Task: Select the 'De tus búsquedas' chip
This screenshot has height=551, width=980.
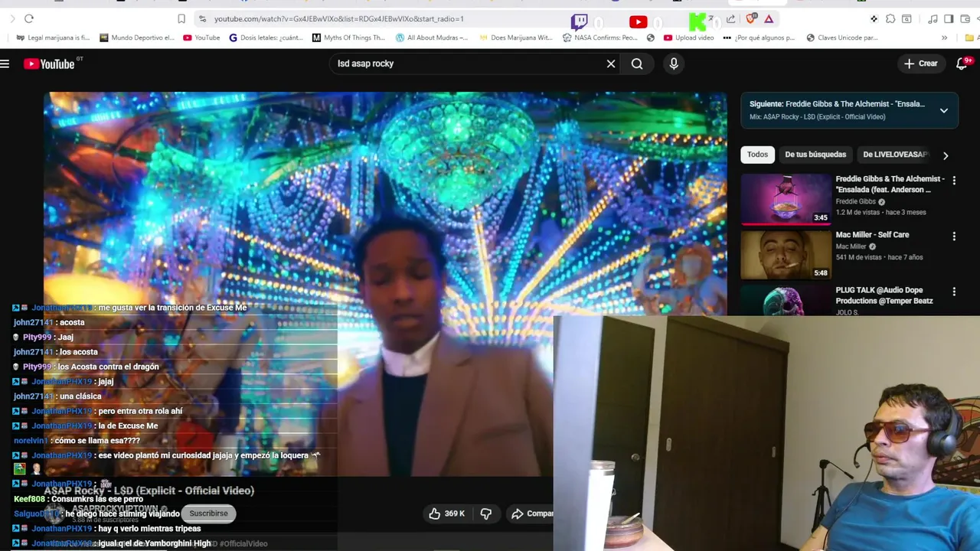Action: tap(815, 155)
